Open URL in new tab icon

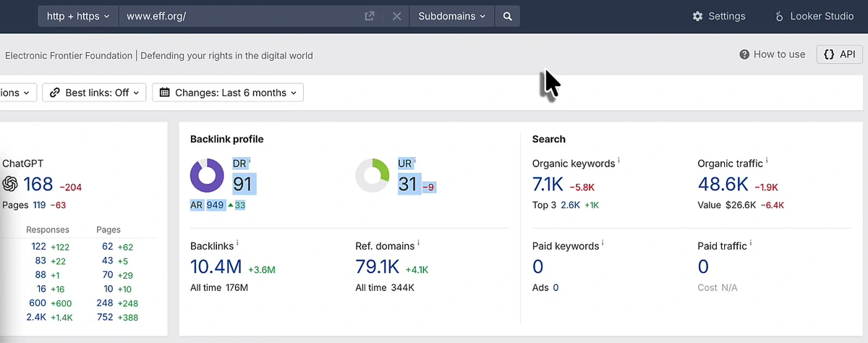370,16
